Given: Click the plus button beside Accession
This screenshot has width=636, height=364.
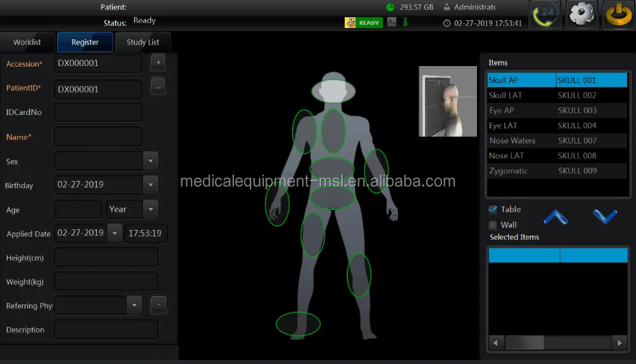Looking at the screenshot, I should tap(158, 62).
